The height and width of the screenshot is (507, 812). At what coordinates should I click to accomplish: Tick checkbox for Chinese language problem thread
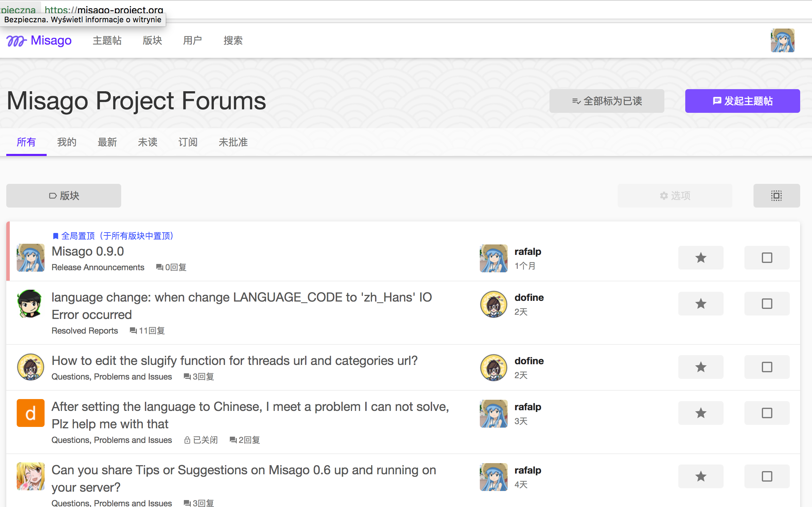click(x=767, y=413)
